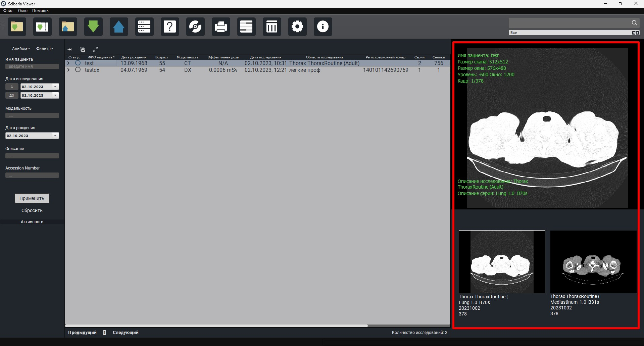Viewport: 644px width, 346px height.
Task: Click the Сбросить button
Action: click(x=32, y=210)
